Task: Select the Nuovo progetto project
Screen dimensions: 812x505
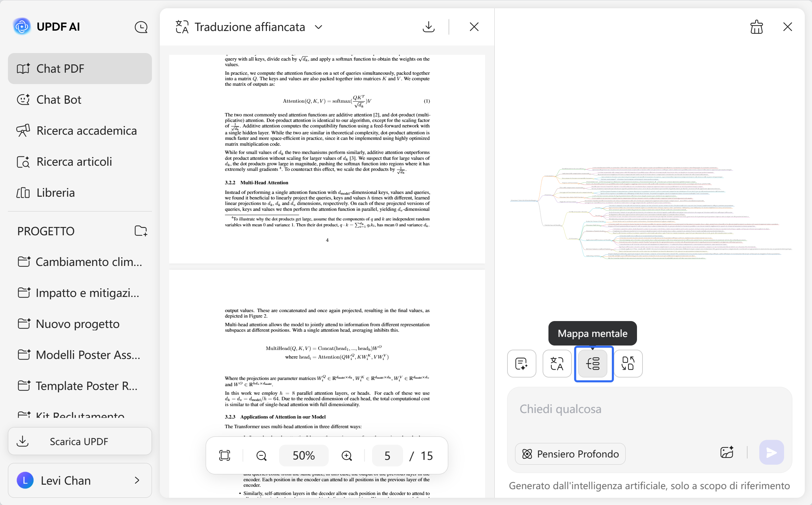Action: 77,324
